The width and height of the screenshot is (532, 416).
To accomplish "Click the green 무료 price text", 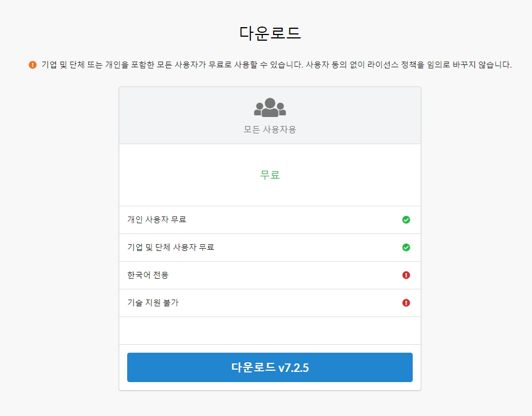I will point(270,175).
